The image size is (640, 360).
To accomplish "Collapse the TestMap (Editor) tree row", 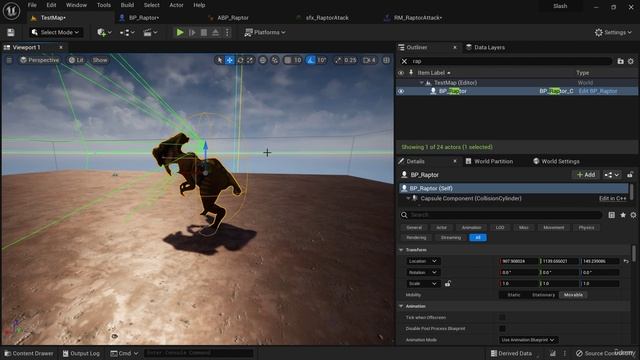I will pyautogui.click(x=422, y=82).
